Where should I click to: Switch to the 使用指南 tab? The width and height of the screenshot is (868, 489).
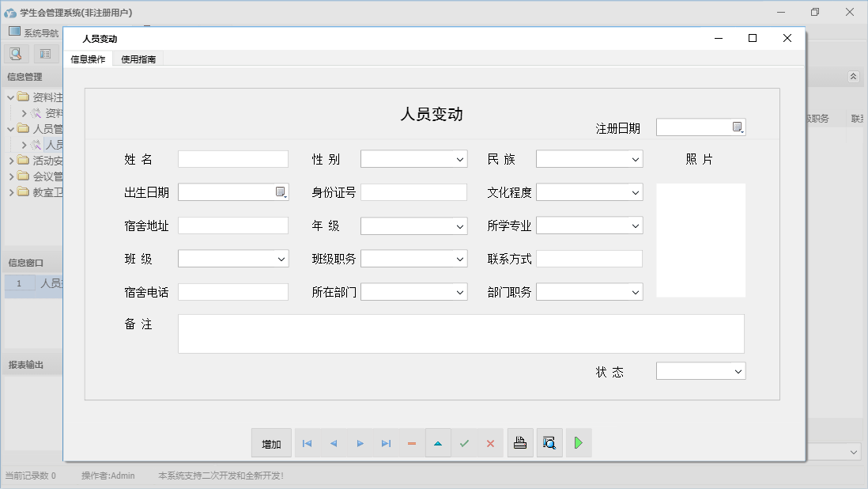[139, 59]
